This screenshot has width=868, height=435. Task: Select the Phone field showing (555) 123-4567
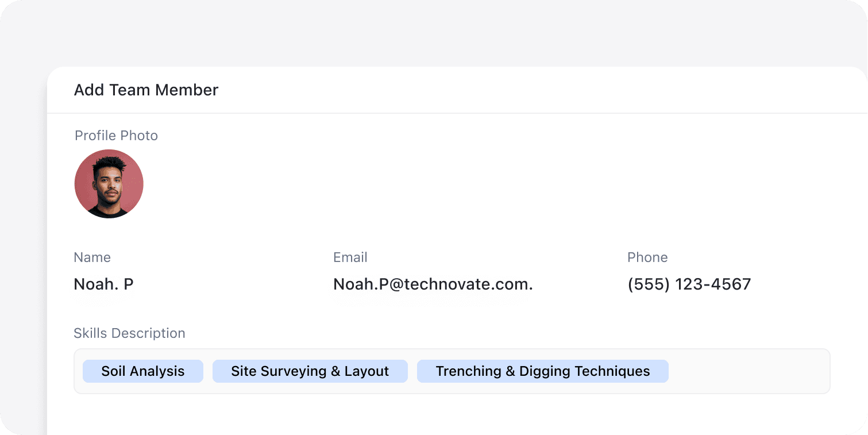pos(689,284)
